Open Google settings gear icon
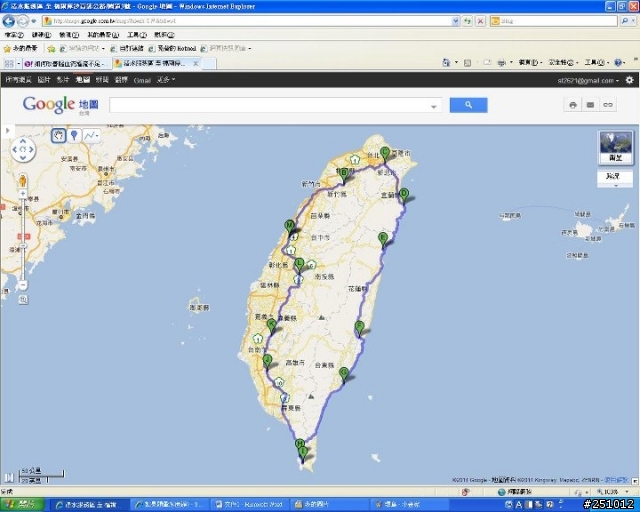The image size is (640, 512). pyautogui.click(x=630, y=80)
